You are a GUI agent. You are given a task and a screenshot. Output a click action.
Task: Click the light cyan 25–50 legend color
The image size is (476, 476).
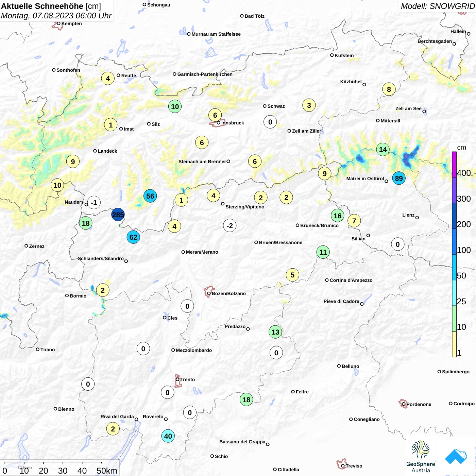(x=454, y=293)
